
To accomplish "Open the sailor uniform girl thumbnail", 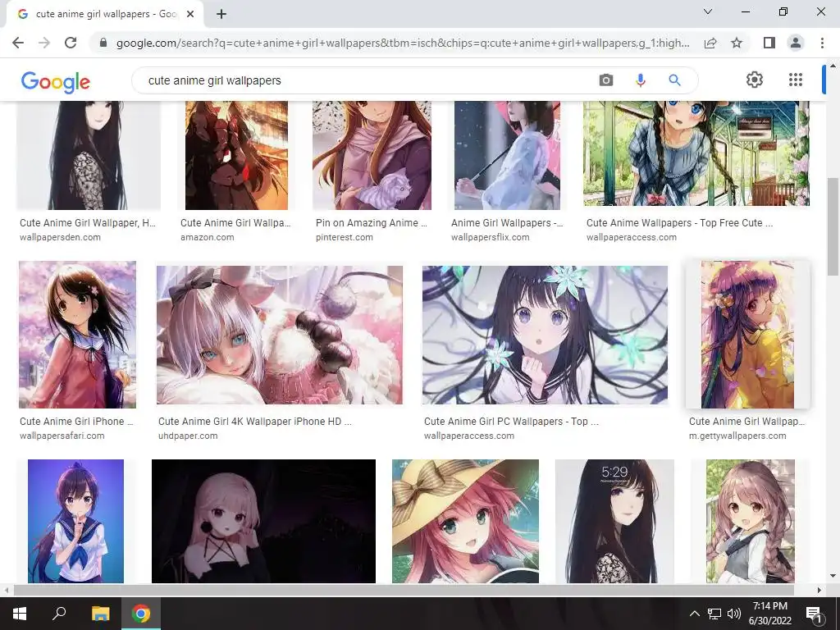I will [75, 521].
